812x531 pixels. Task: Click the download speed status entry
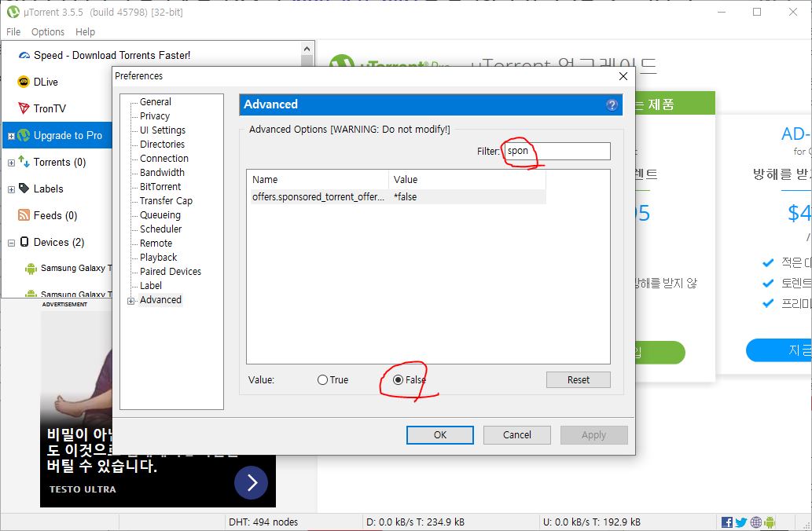pyautogui.click(x=415, y=522)
